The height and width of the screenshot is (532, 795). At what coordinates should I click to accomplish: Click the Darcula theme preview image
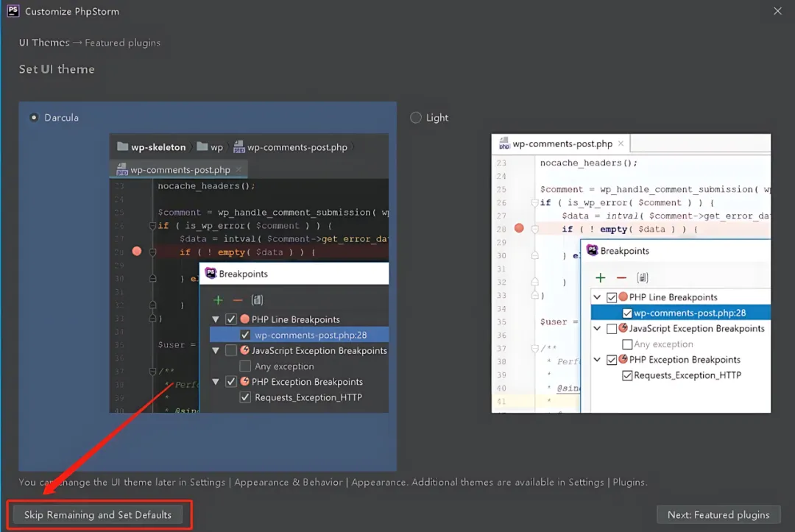coord(249,273)
